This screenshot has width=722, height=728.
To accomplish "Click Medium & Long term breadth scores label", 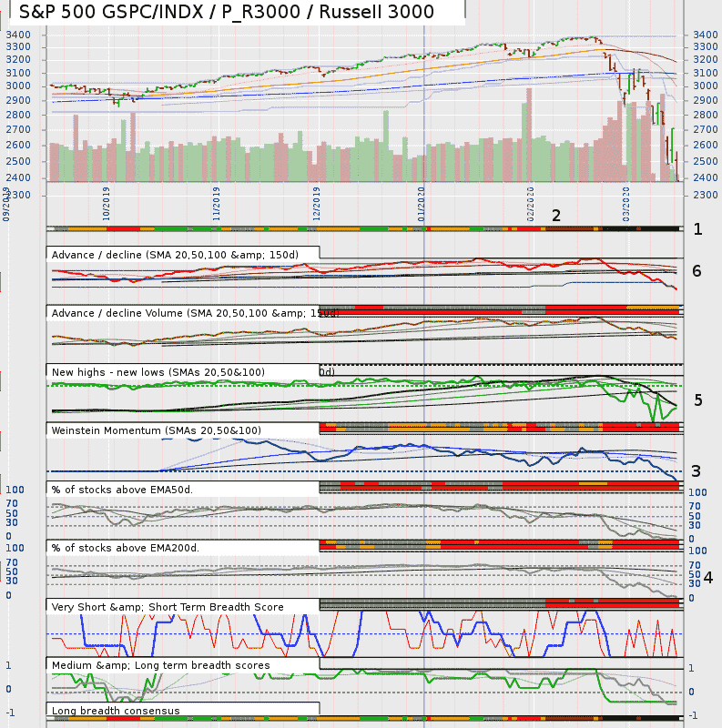I will click(161, 665).
